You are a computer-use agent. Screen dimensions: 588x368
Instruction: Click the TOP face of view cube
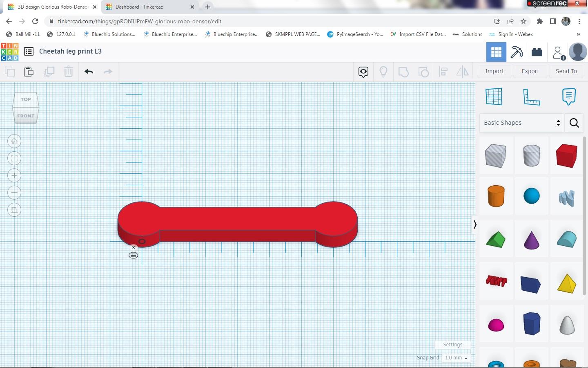click(26, 99)
